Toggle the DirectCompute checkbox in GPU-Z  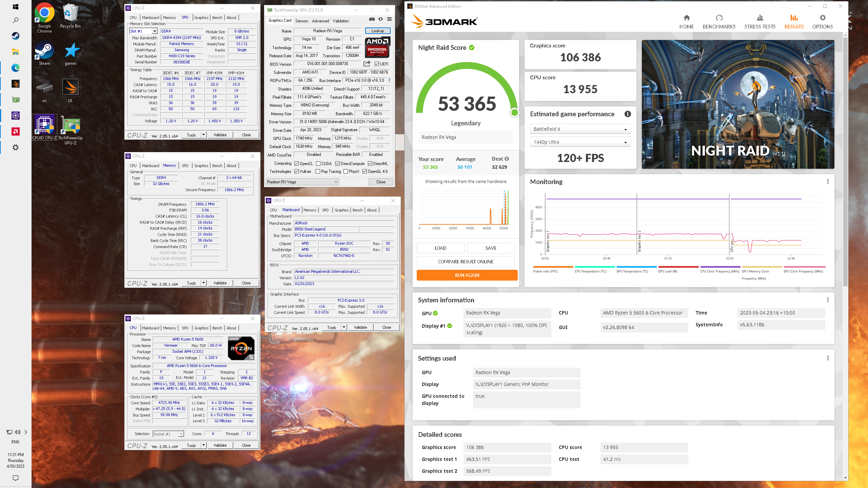click(x=337, y=164)
